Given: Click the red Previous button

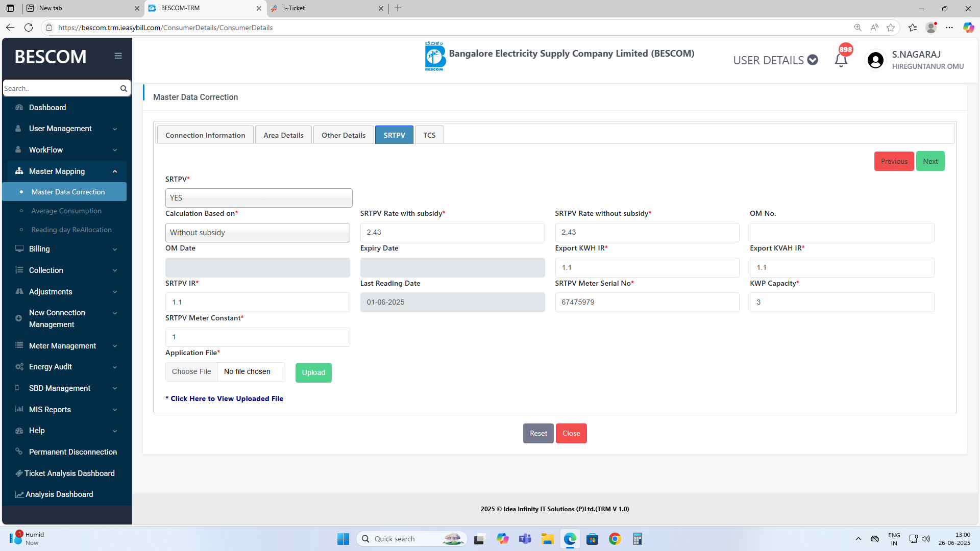Looking at the screenshot, I should (x=894, y=161).
